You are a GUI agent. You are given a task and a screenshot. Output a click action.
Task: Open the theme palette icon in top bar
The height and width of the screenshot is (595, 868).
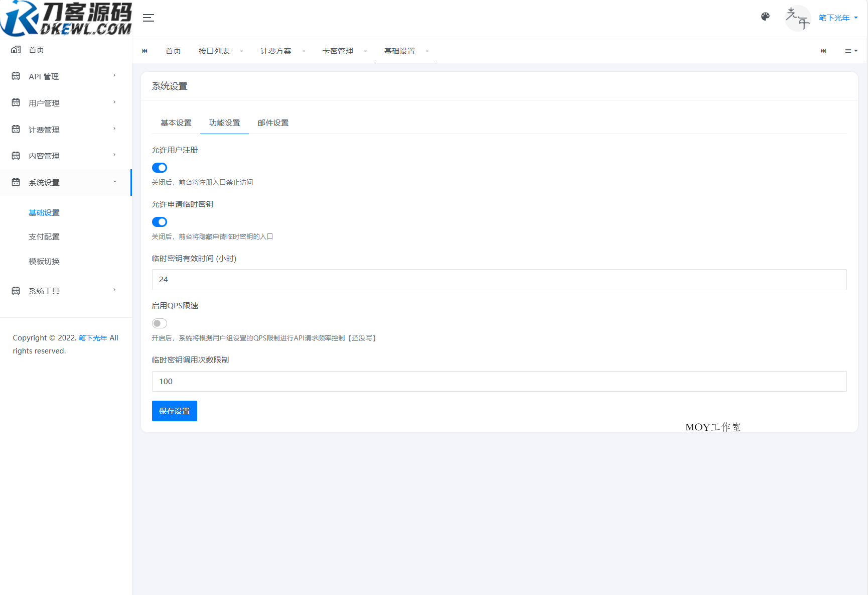pyautogui.click(x=765, y=17)
